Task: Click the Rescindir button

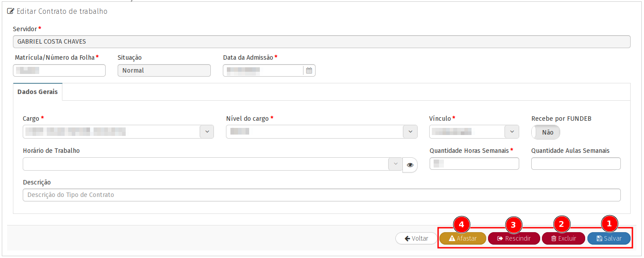Action: pos(514,238)
